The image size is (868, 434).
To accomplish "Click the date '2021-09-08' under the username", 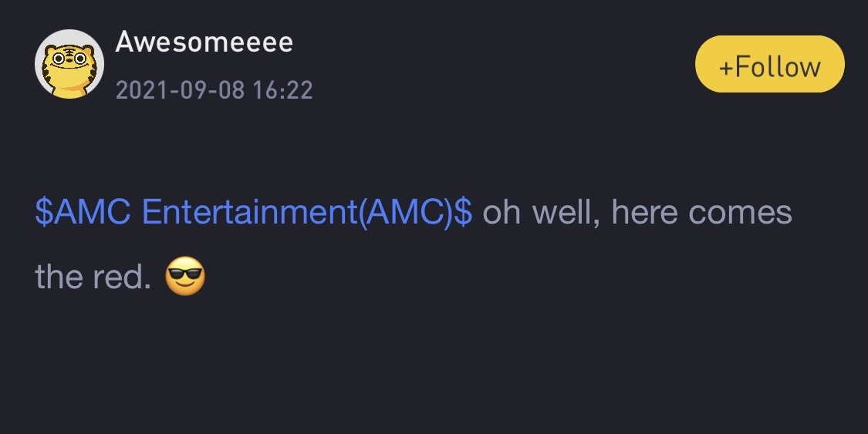I will pyautogui.click(x=180, y=90).
